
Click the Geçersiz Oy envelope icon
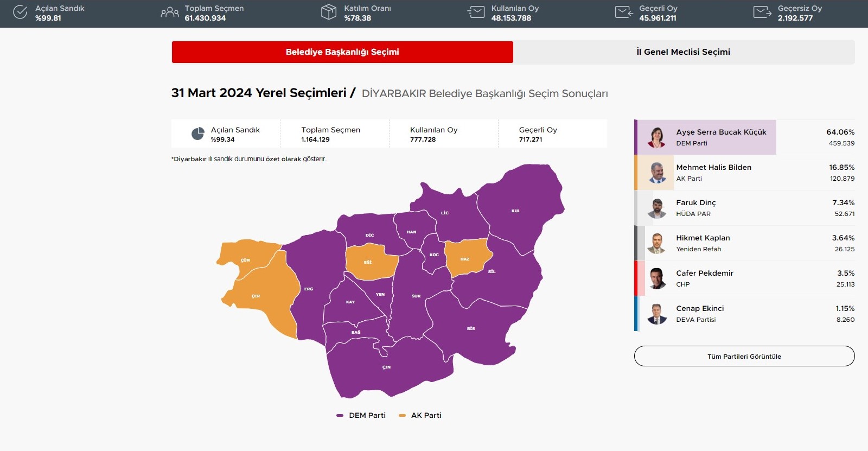click(762, 12)
